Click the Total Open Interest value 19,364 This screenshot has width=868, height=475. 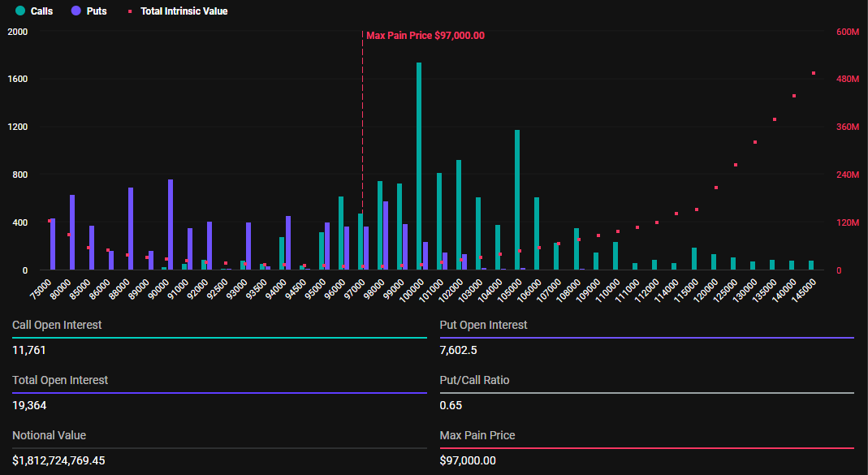coord(29,405)
